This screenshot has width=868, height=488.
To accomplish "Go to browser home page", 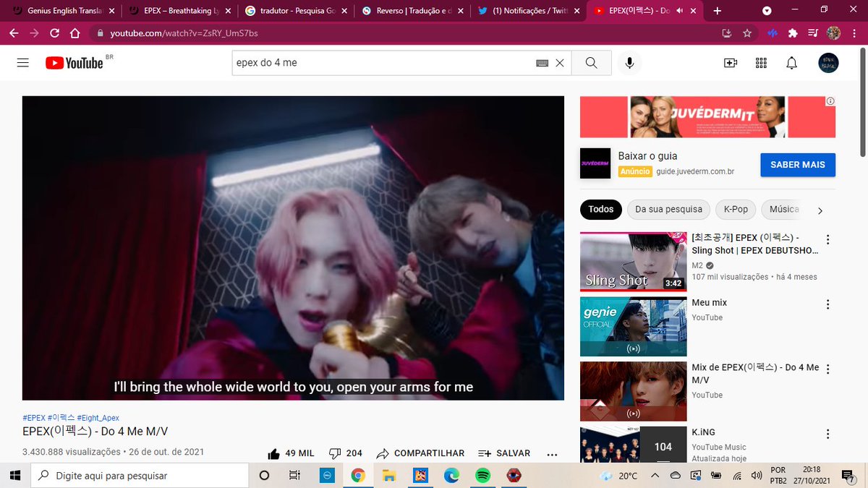I will 75,33.
